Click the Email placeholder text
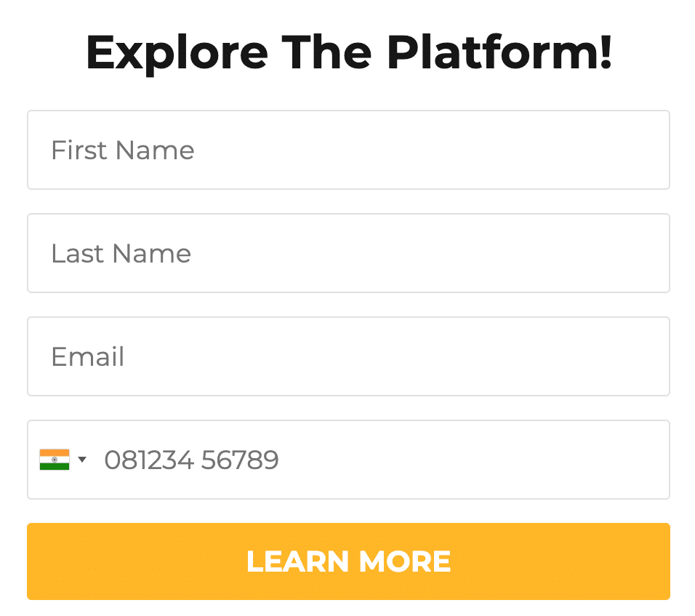This screenshot has height=616, width=695. [x=87, y=357]
